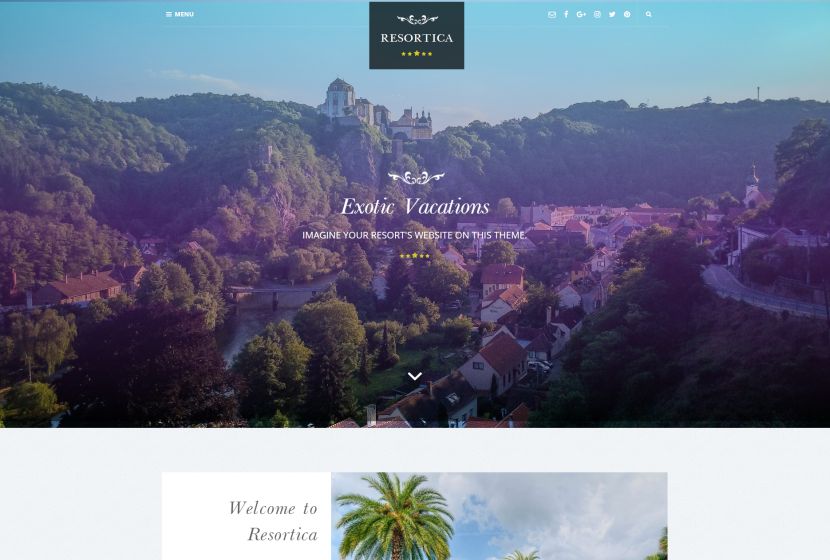The image size is (830, 560).
Task: Click the yellow stars in the logo
Action: [x=417, y=53]
